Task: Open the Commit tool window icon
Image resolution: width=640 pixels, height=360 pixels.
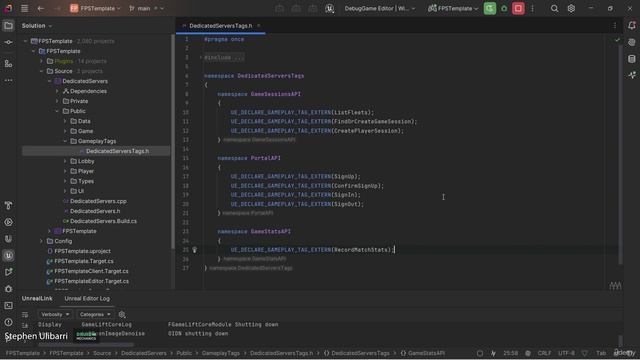Action: 8,42
